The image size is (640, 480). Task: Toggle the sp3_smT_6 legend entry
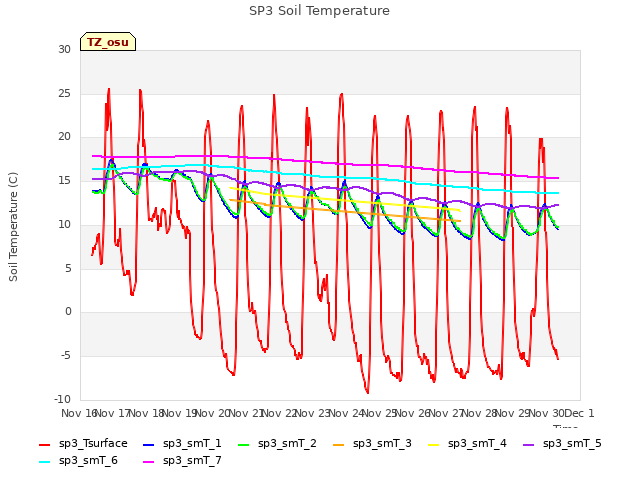click(78, 461)
